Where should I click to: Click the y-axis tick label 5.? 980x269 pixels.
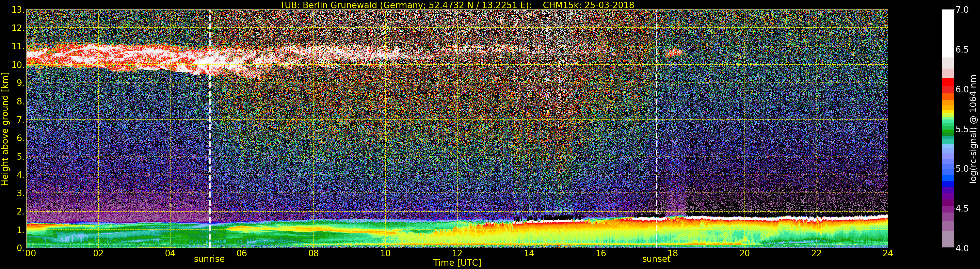pos(21,156)
